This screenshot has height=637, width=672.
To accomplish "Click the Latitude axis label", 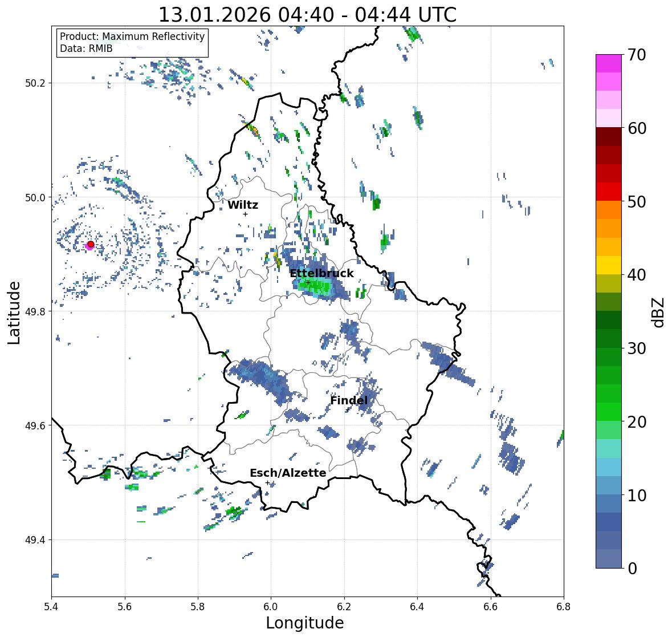I will [14, 313].
